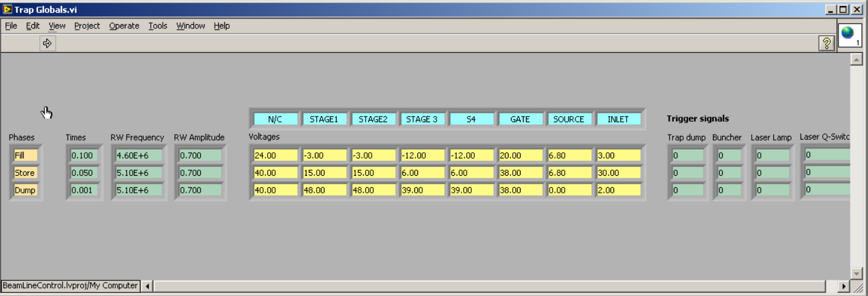Click the Dump row INLET voltage 2.00
The image size is (868, 296).
pyautogui.click(x=619, y=190)
